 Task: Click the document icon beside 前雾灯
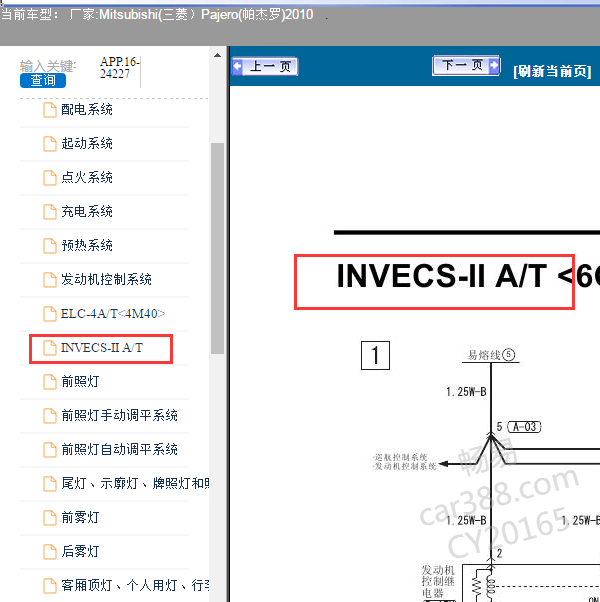click(x=50, y=518)
